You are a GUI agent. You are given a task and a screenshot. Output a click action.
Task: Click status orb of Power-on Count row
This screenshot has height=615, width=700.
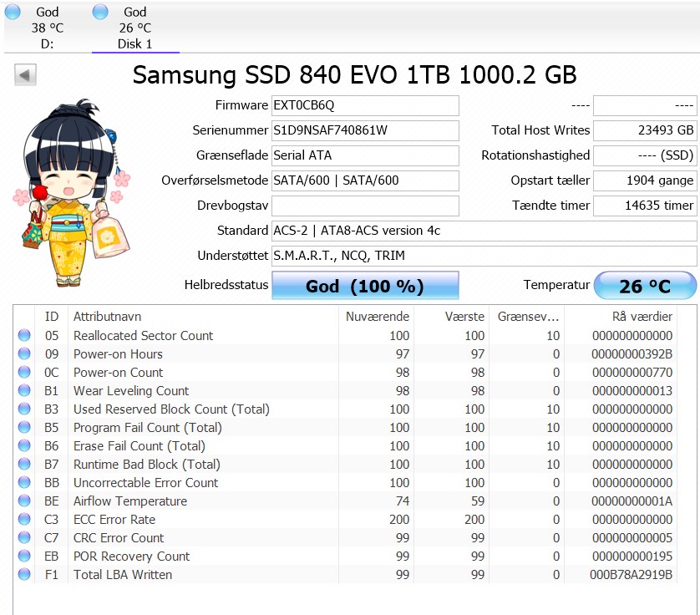coord(24,372)
